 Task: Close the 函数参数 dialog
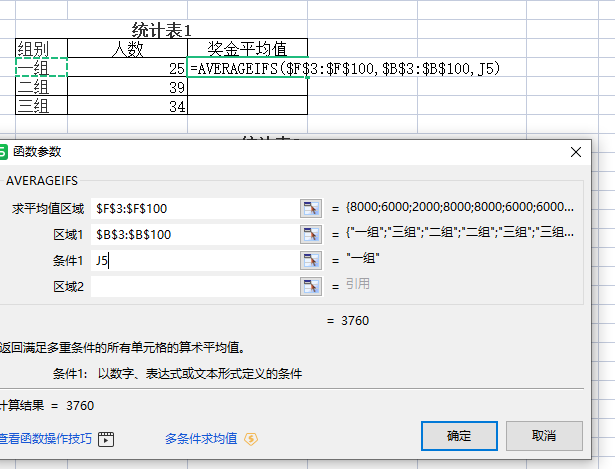(x=576, y=152)
